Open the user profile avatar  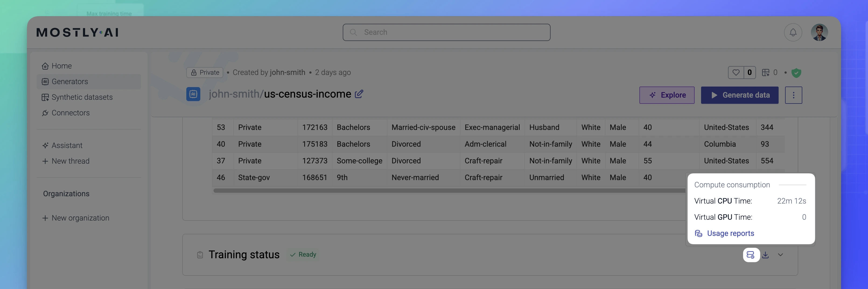[x=819, y=32]
